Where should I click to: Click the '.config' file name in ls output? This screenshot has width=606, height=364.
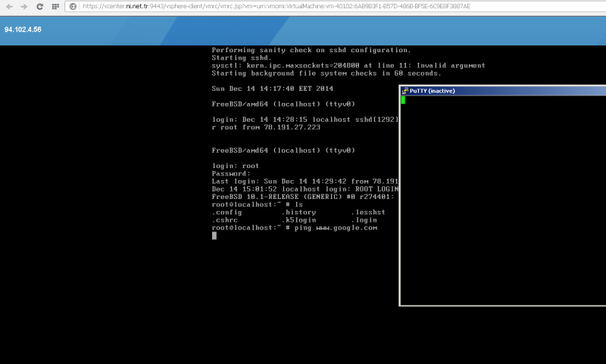226,213
